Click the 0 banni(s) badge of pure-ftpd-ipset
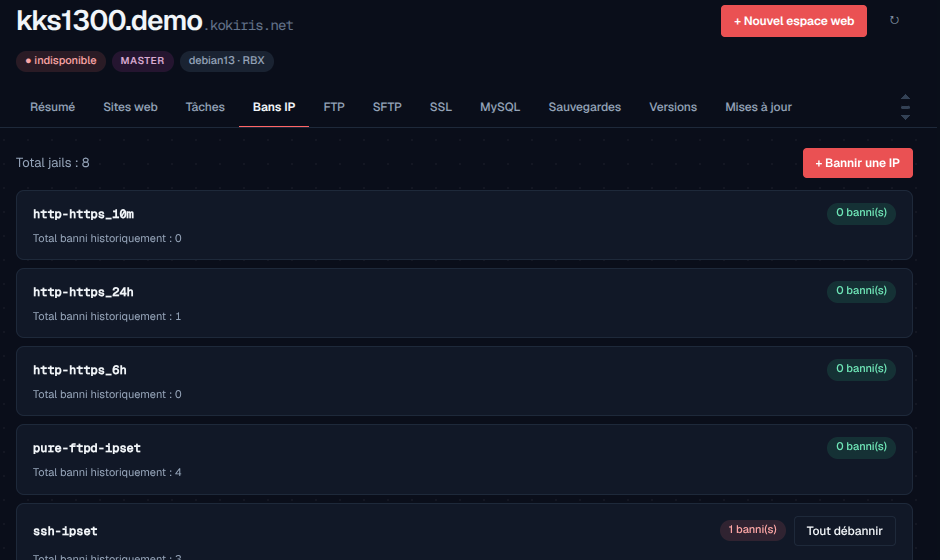This screenshot has width=940, height=560. coord(861,447)
